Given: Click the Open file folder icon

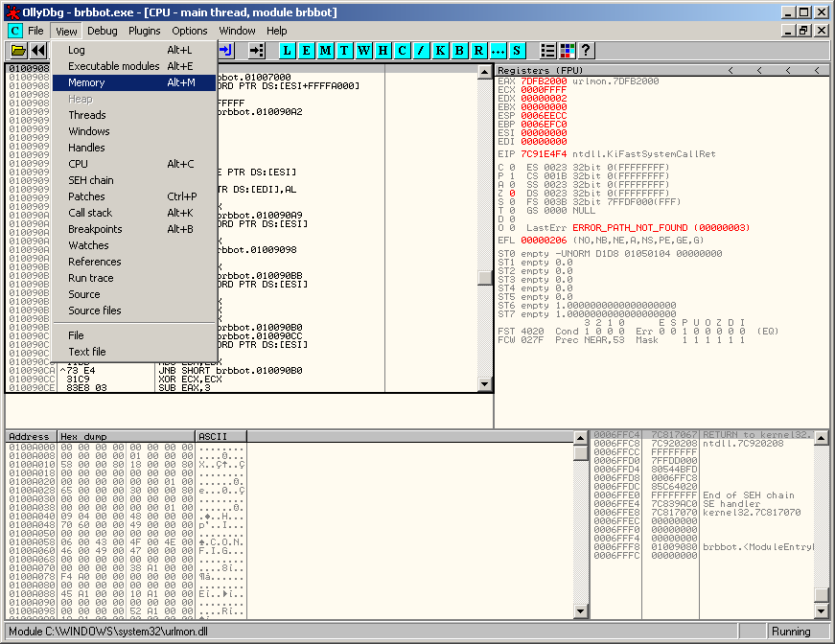Looking at the screenshot, I should [17, 50].
